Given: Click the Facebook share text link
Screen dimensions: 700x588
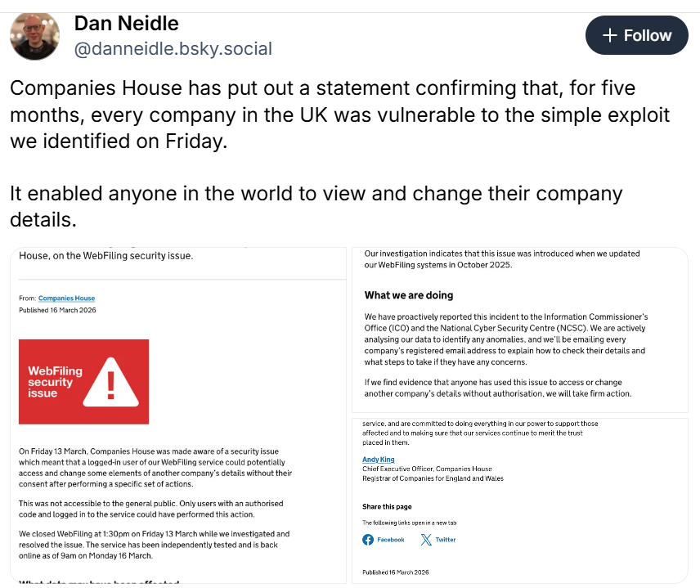Looking at the screenshot, I should pyautogui.click(x=391, y=540).
